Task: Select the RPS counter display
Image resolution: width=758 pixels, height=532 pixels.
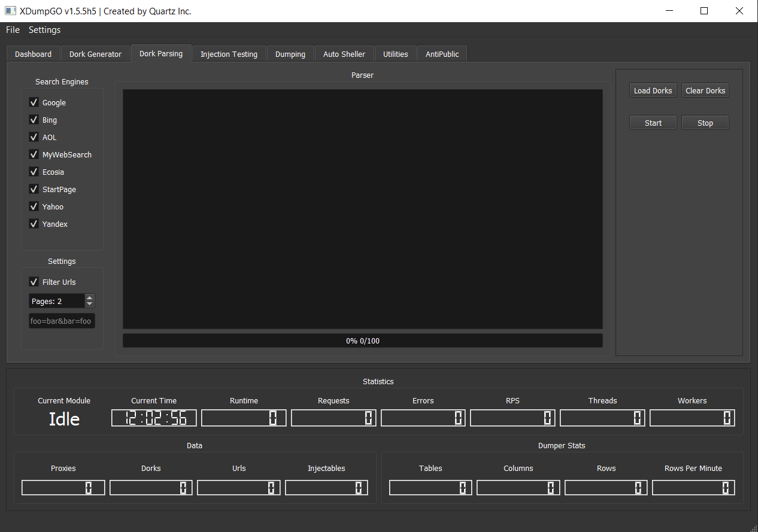Action: [x=513, y=418]
